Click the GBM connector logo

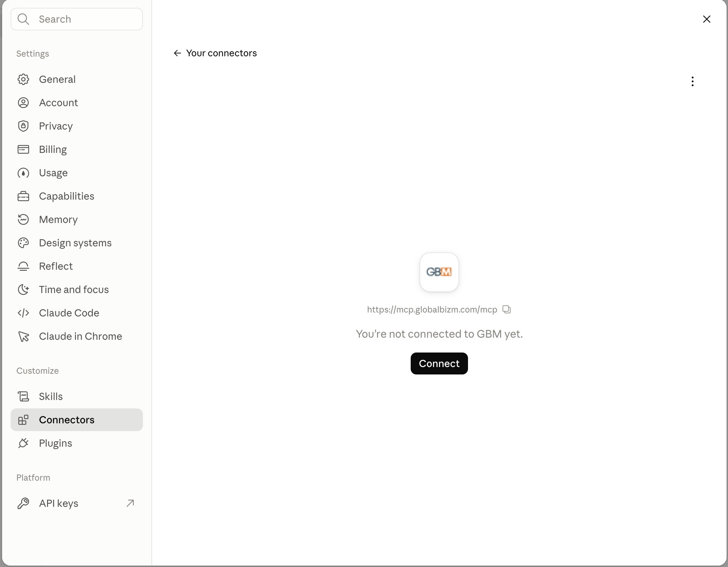coord(439,272)
